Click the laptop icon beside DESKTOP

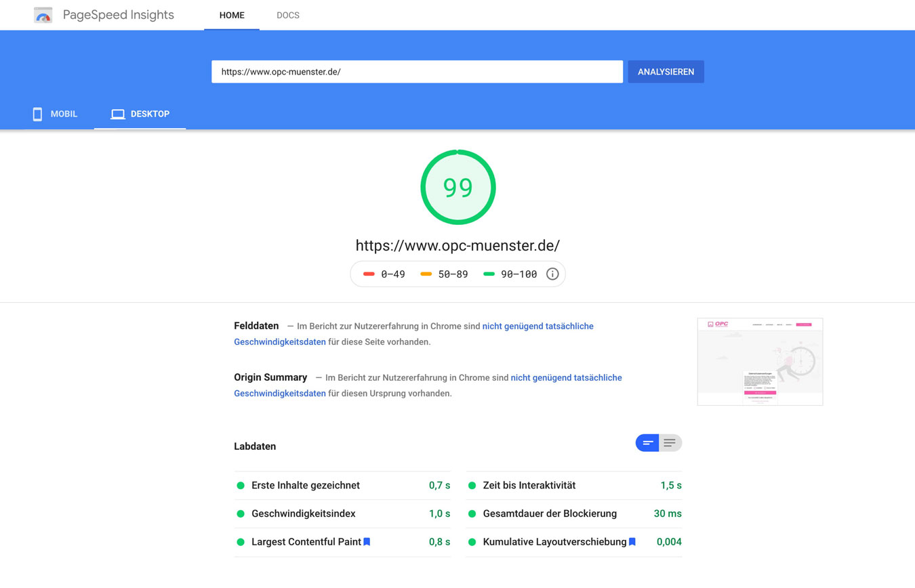tap(118, 114)
